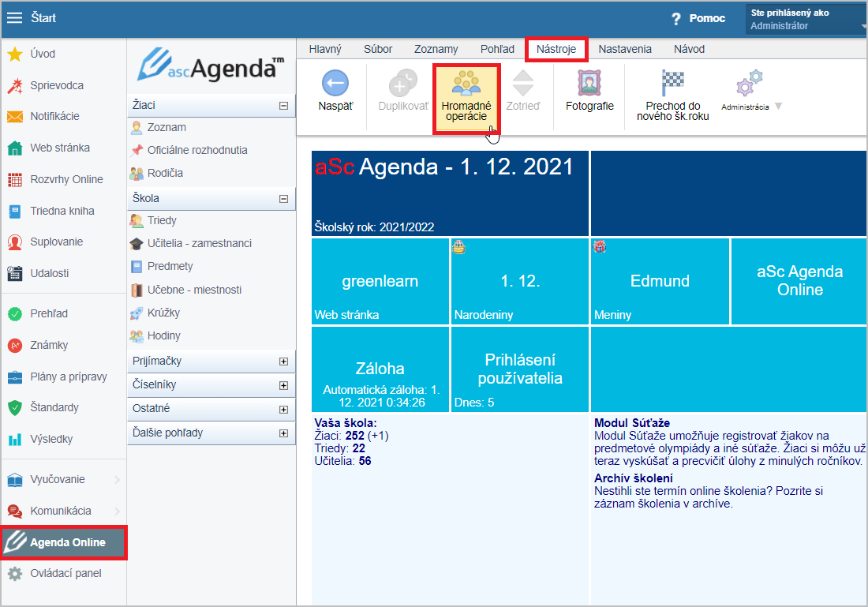Select the Nástroje tab
The image size is (868, 607).
pos(556,49)
